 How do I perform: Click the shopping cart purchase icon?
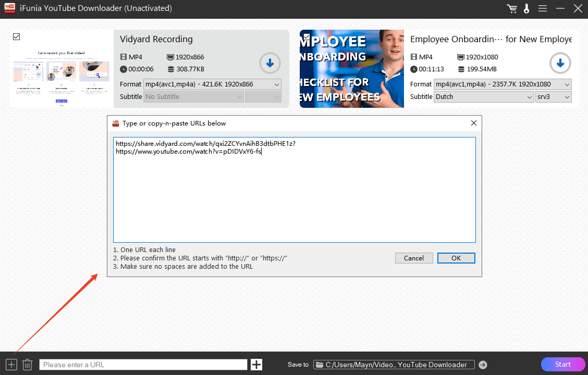pos(512,9)
